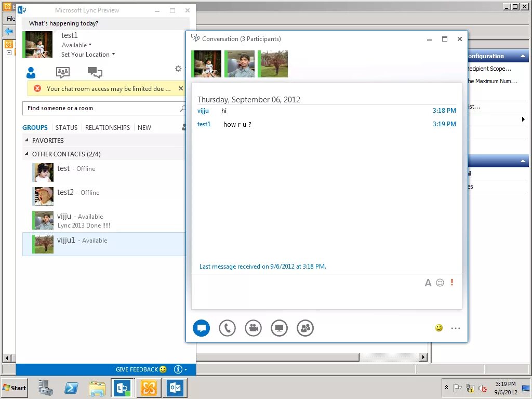This screenshot has width=532, height=399.
Task: Open more options ellipsis in conversation
Action: click(456, 328)
